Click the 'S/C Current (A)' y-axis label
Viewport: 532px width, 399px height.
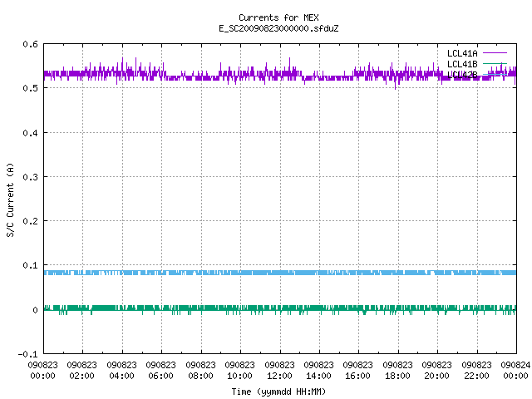(x=11, y=199)
